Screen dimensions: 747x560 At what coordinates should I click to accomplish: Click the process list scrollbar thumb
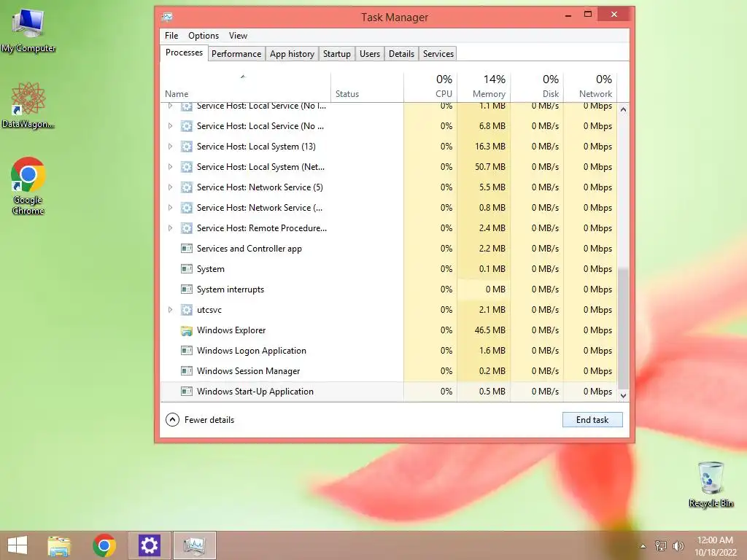(x=623, y=328)
